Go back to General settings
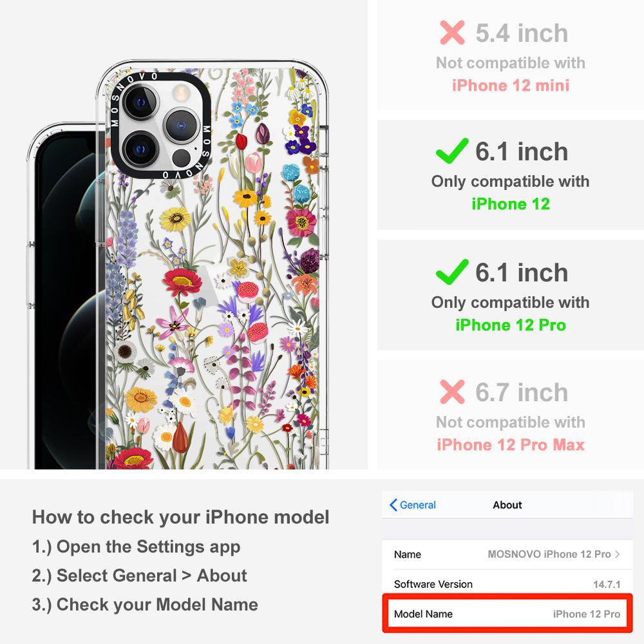The height and width of the screenshot is (644, 644). click(x=413, y=505)
